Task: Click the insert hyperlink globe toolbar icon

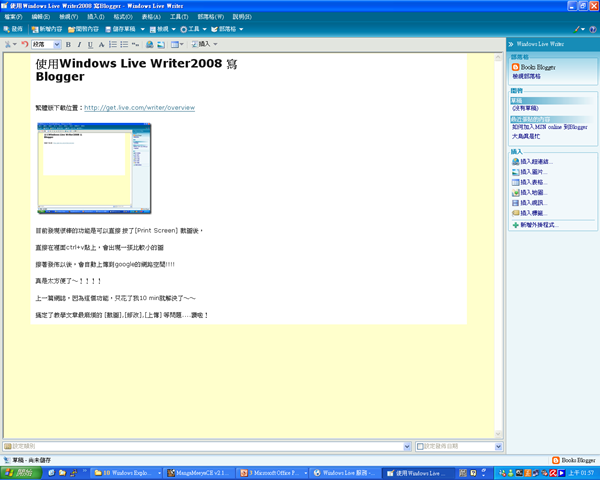Action: coord(150,44)
